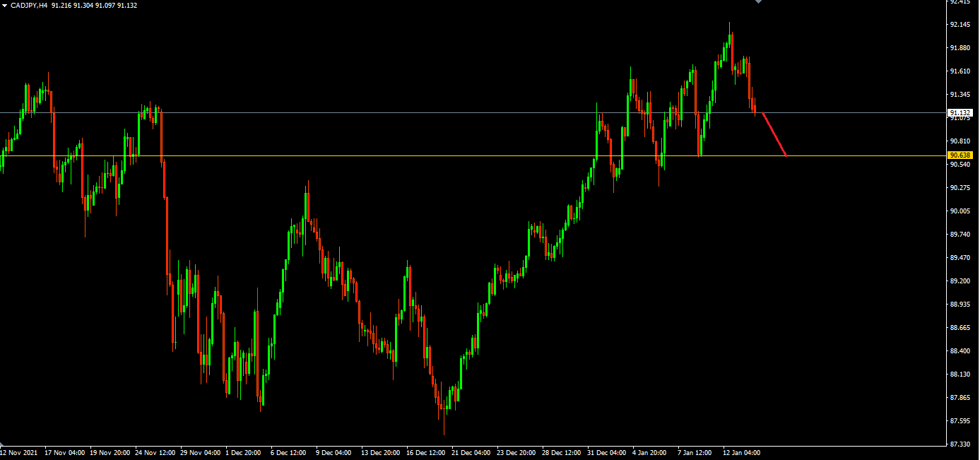
Task: Click the 87.595 price scale value
Action: click(x=960, y=421)
